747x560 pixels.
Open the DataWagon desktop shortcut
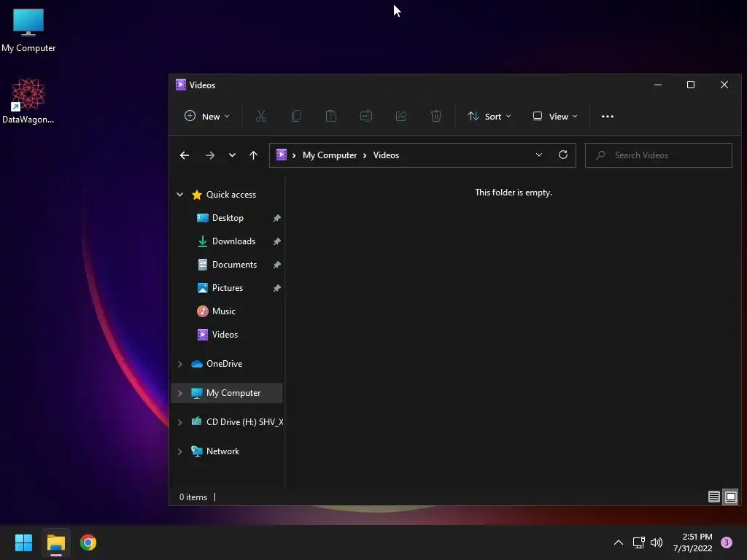(x=28, y=101)
